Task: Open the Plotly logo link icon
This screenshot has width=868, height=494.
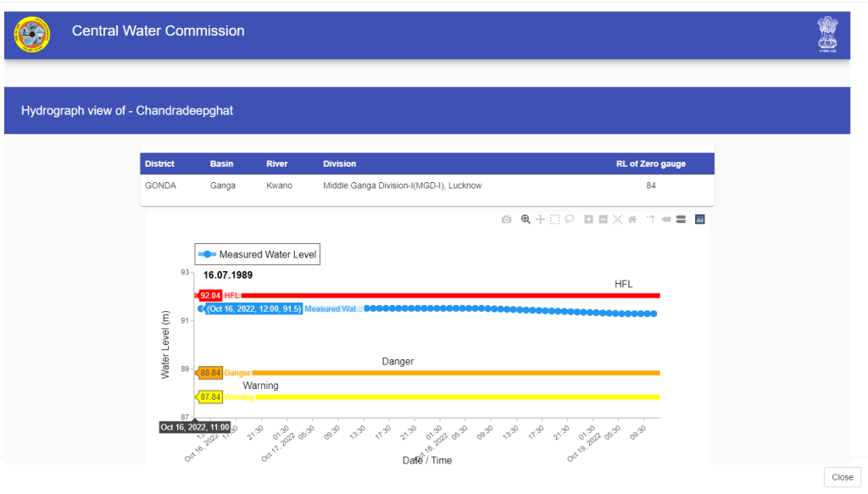Action: tap(700, 219)
